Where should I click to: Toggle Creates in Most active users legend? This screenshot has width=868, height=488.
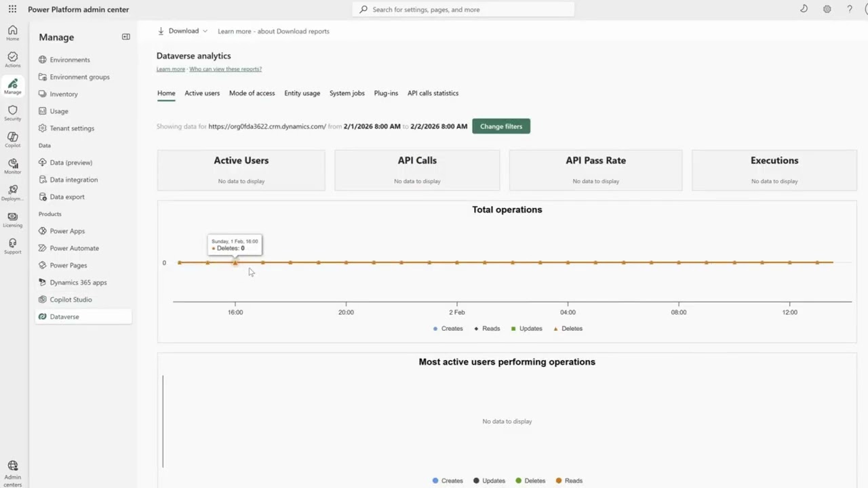[x=448, y=481]
